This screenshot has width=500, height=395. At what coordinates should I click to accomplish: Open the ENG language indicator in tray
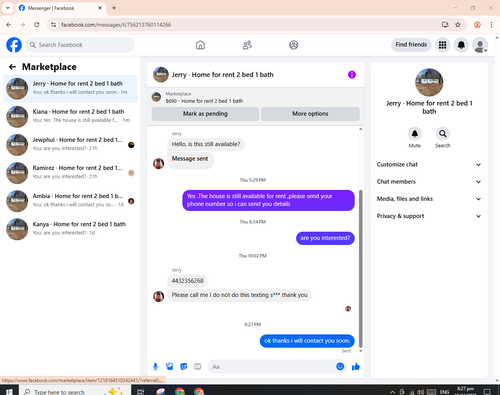444,392
